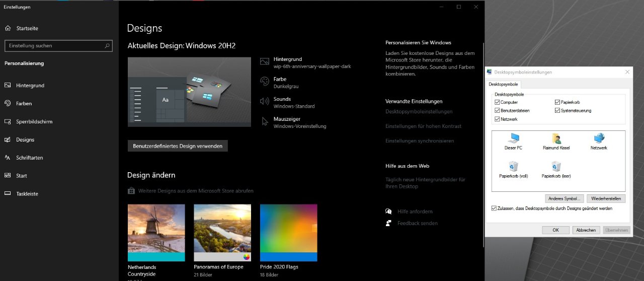Click the Farbe palette icon under current design
Image resolution: width=644 pixels, height=281 pixels.
coord(265,81)
